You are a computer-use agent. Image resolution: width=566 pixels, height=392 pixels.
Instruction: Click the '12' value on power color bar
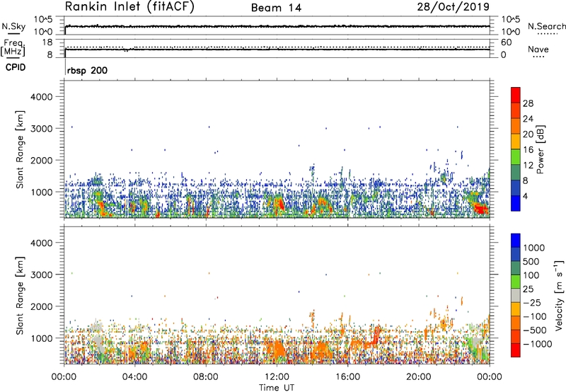[x=528, y=166]
